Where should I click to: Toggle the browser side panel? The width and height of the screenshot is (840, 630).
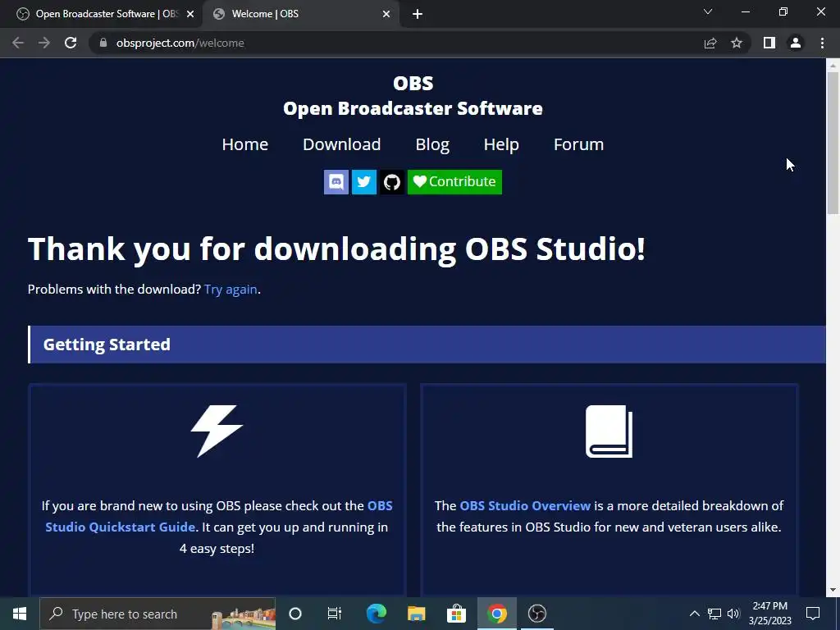[x=769, y=43]
